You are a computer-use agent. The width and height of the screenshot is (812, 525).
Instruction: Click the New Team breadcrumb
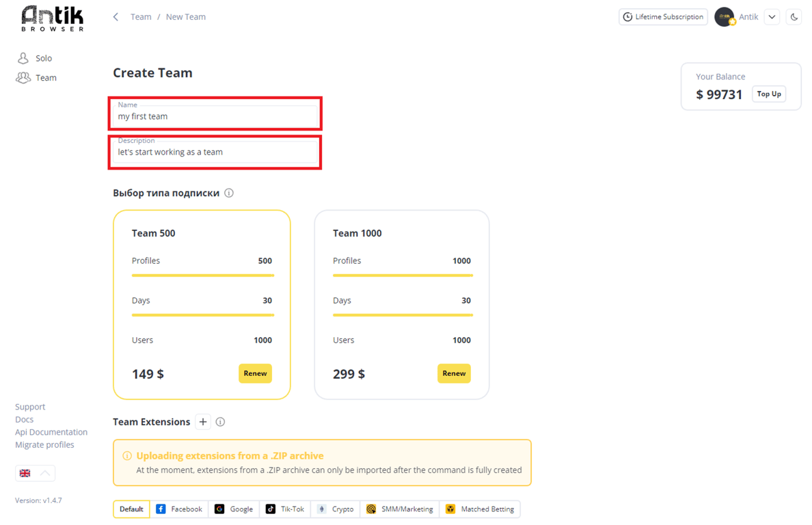(185, 17)
